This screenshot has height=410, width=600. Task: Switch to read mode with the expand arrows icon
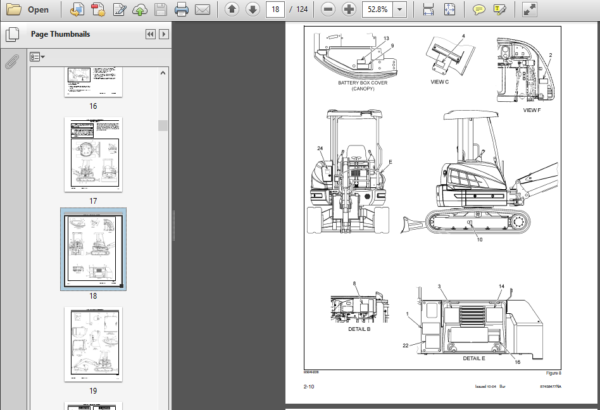click(x=530, y=9)
